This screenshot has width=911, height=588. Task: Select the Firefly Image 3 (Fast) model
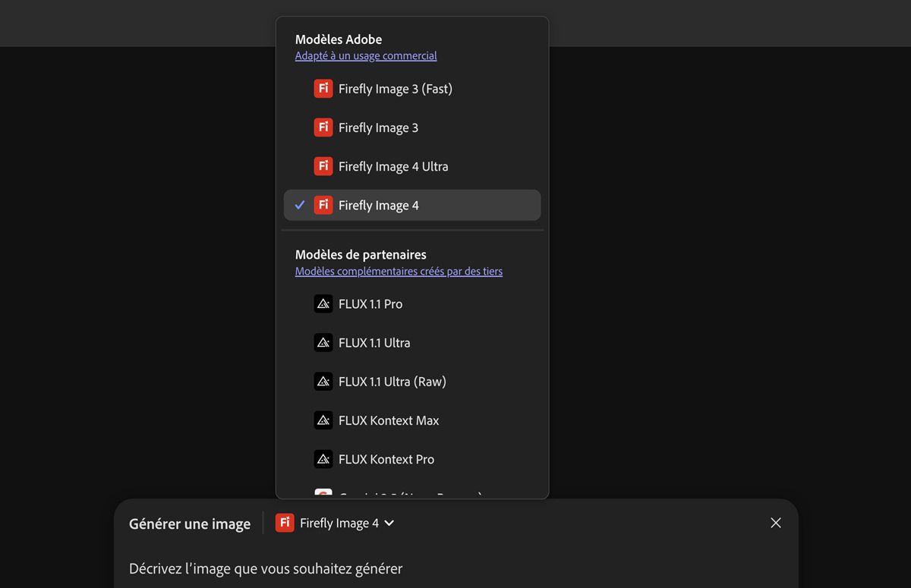[395, 89]
